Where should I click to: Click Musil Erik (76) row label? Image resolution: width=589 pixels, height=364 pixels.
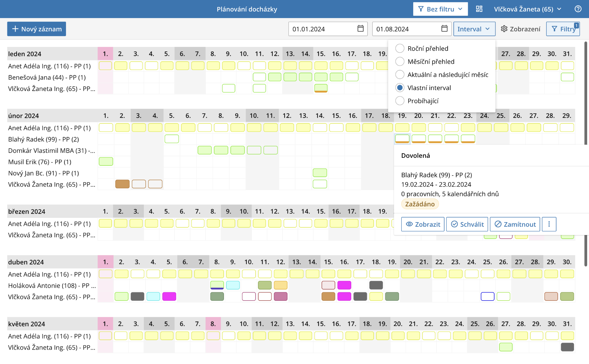coord(40,162)
